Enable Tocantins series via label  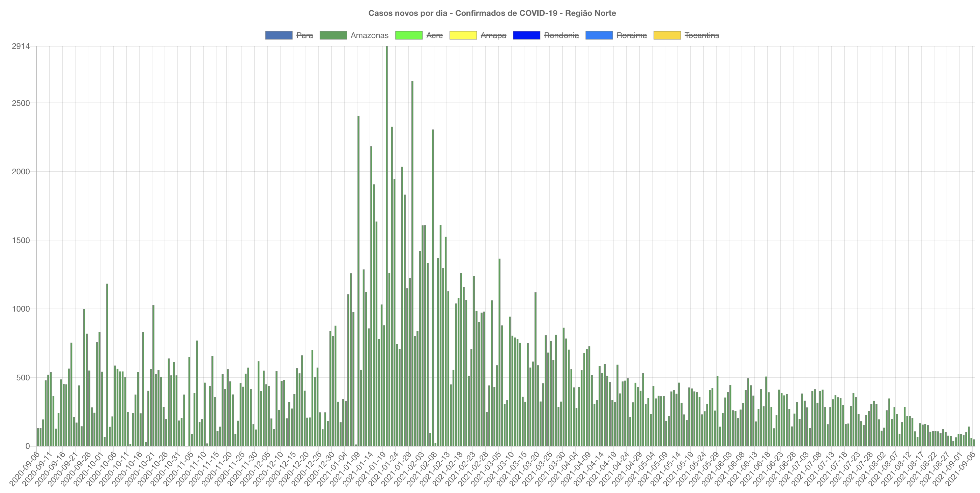(x=701, y=35)
